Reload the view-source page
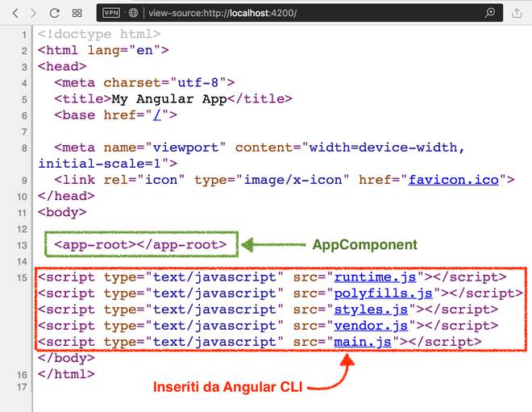532x412 pixels. coord(55,13)
